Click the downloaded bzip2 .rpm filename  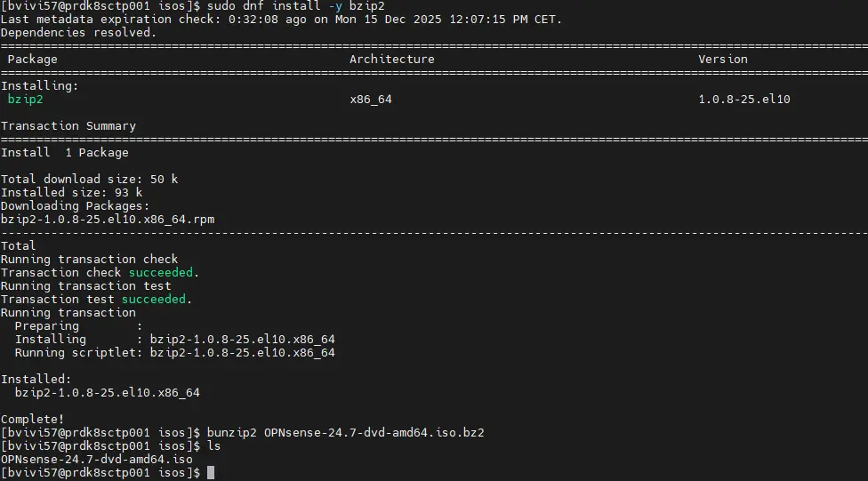(108, 220)
